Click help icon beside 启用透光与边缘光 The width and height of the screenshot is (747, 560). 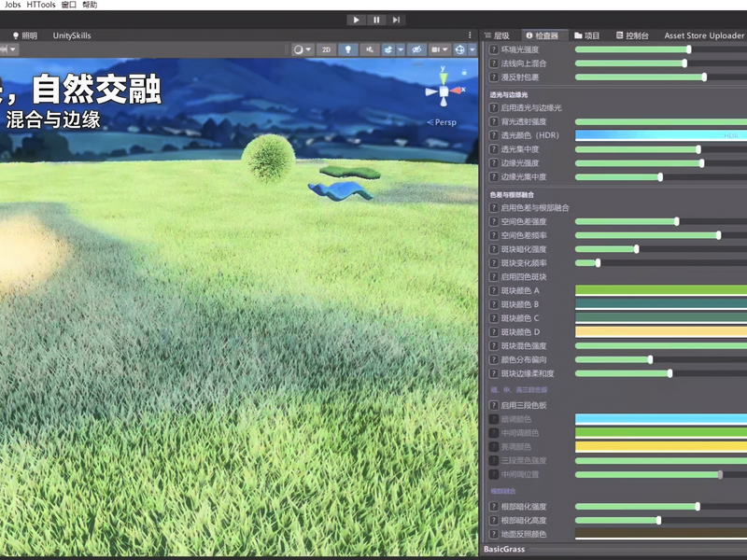click(x=494, y=107)
